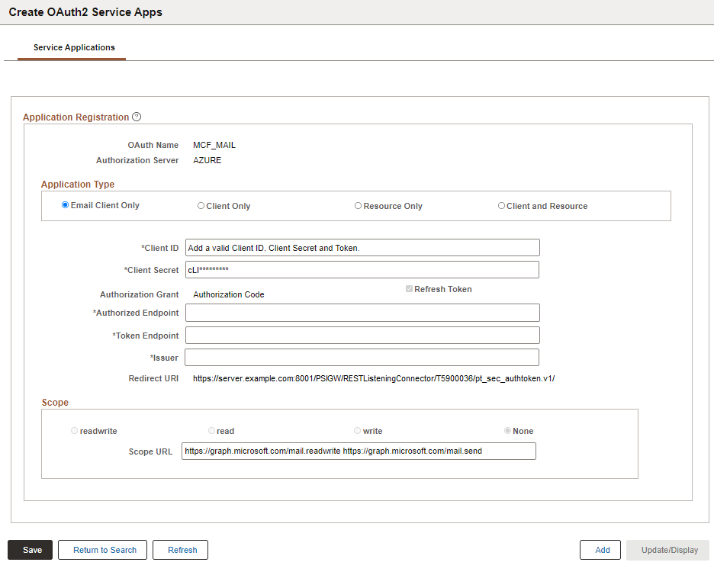Enable the Refresh Token checkbox
714x588 pixels.
point(409,288)
